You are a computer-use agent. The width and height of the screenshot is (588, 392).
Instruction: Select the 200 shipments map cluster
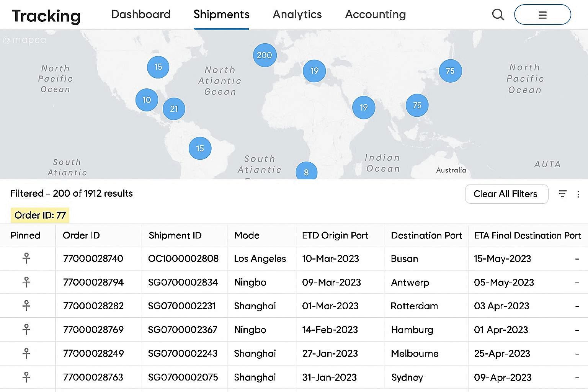point(265,55)
